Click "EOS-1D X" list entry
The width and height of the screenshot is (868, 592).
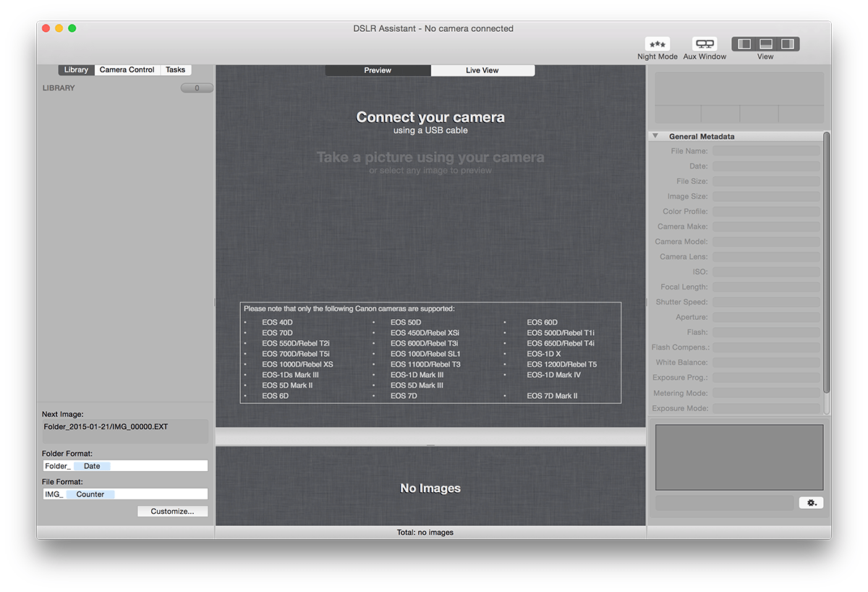(x=544, y=354)
